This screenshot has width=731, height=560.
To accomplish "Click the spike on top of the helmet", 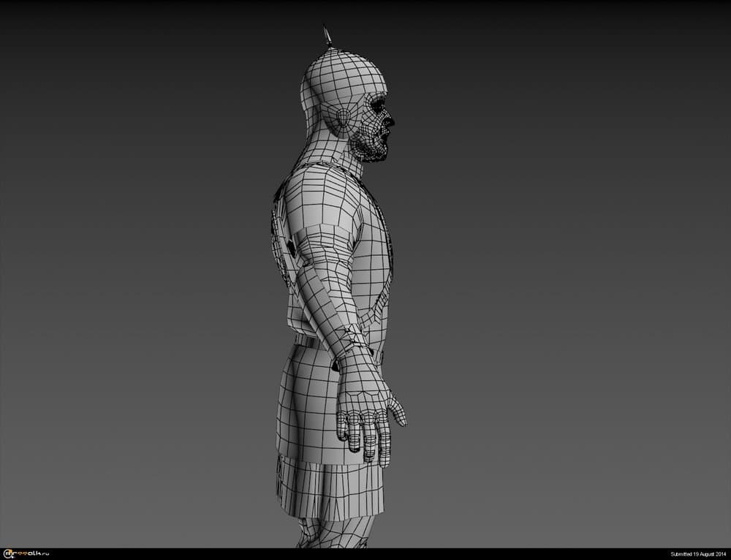I will [x=327, y=37].
